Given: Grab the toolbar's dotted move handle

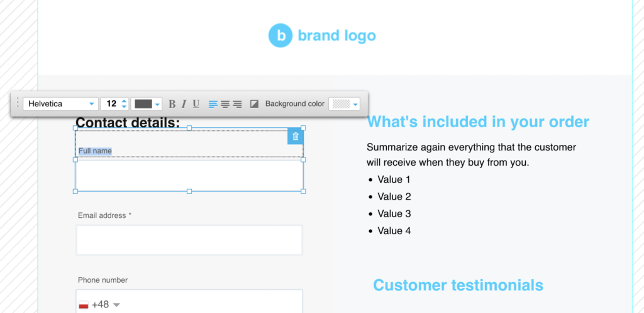Looking at the screenshot, I should (17, 103).
